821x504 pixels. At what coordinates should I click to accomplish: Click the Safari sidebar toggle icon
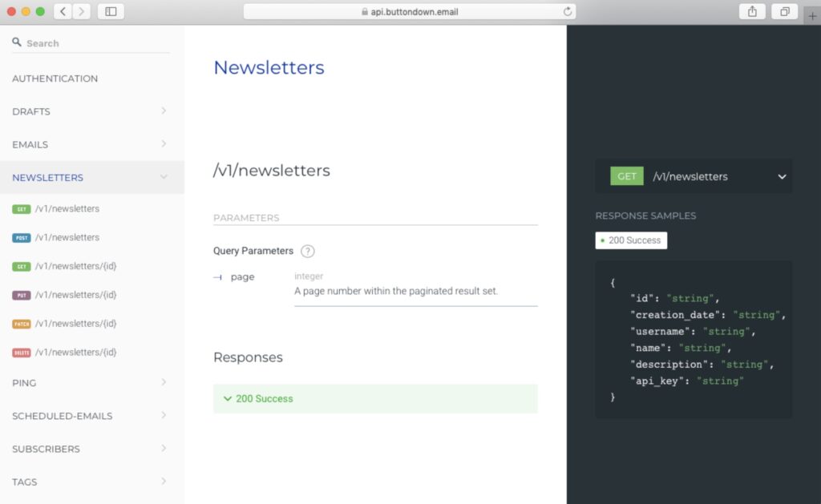click(x=110, y=11)
